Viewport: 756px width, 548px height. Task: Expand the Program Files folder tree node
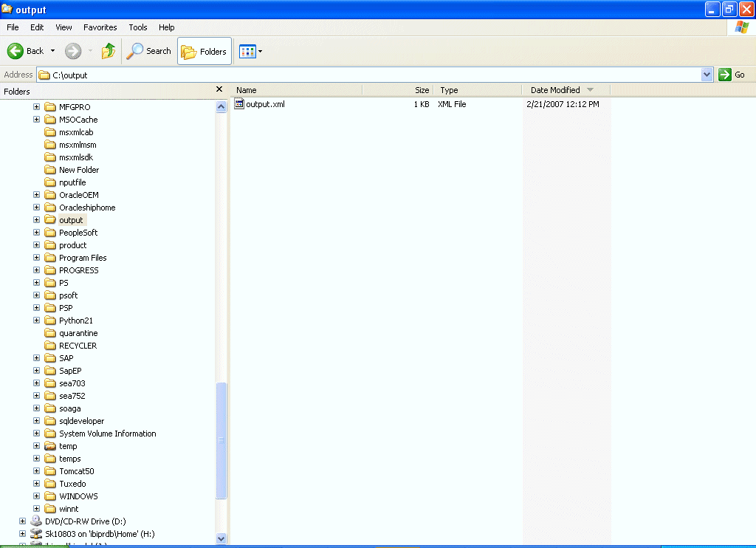pos(37,257)
